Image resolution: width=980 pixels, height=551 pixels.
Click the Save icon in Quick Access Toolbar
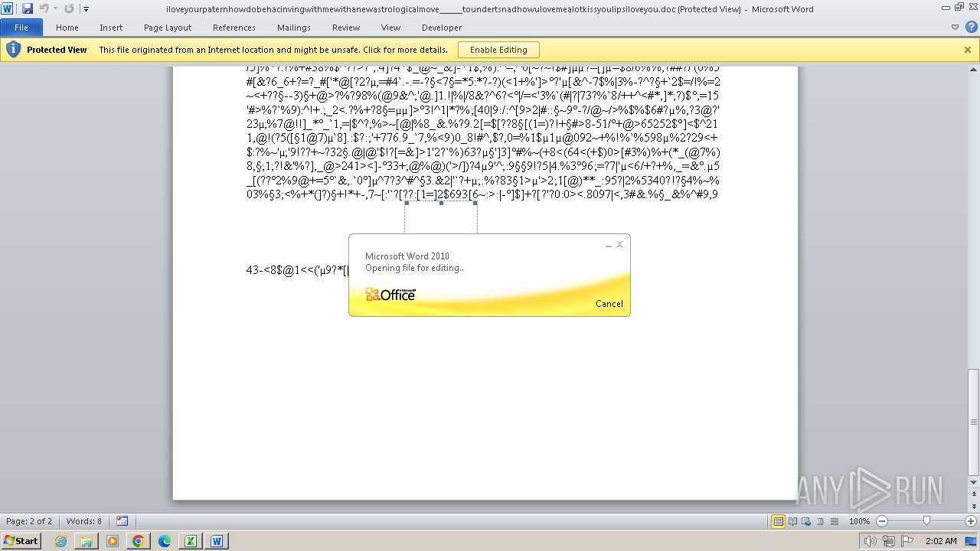coord(28,8)
